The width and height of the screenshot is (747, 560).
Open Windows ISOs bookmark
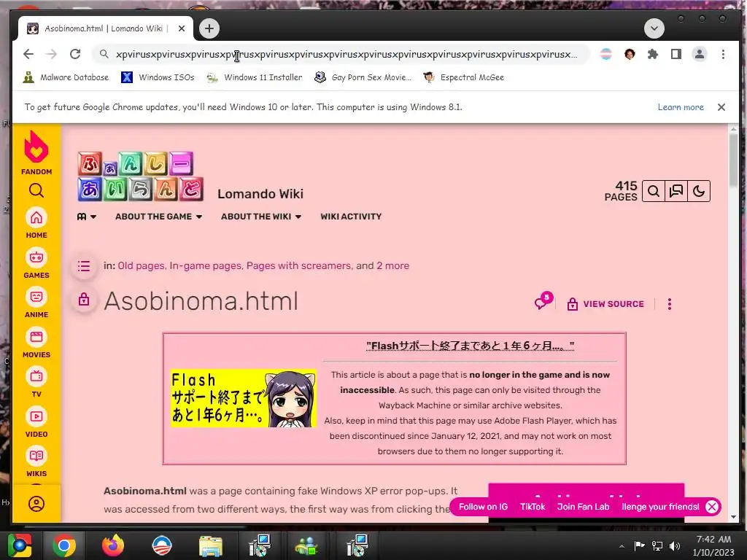pyautogui.click(x=158, y=77)
